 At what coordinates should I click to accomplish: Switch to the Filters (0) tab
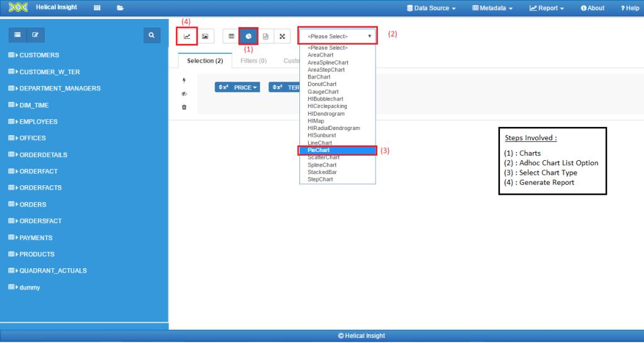(x=253, y=61)
